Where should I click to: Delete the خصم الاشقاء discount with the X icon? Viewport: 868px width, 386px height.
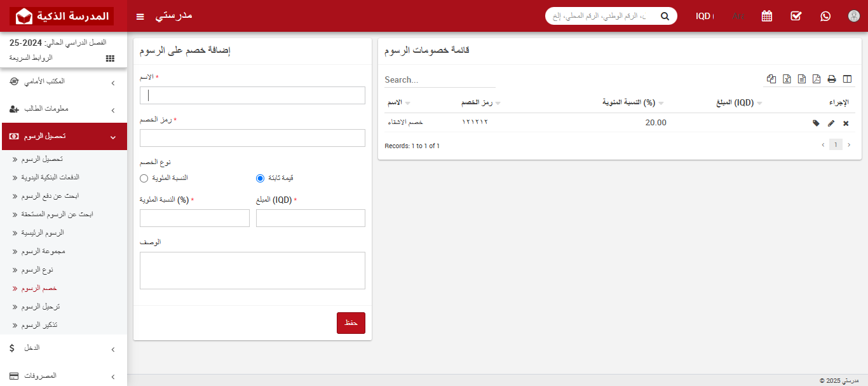tap(846, 123)
